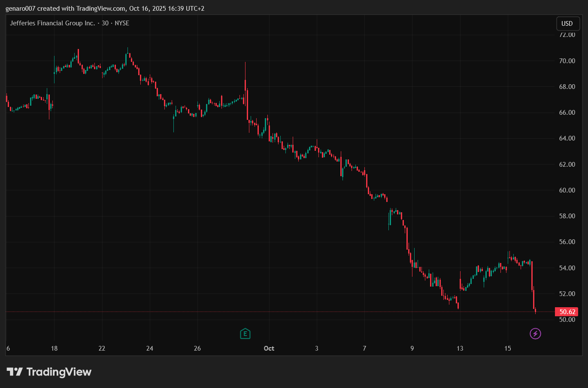The height and width of the screenshot is (388, 588).
Task: Open the USD currency selector
Action: 567,24
